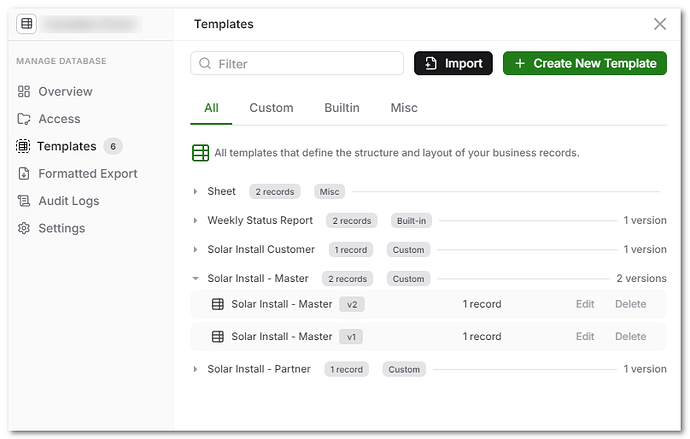Expand the Weekly Status Report template
The height and width of the screenshot is (439, 690).
196,221
